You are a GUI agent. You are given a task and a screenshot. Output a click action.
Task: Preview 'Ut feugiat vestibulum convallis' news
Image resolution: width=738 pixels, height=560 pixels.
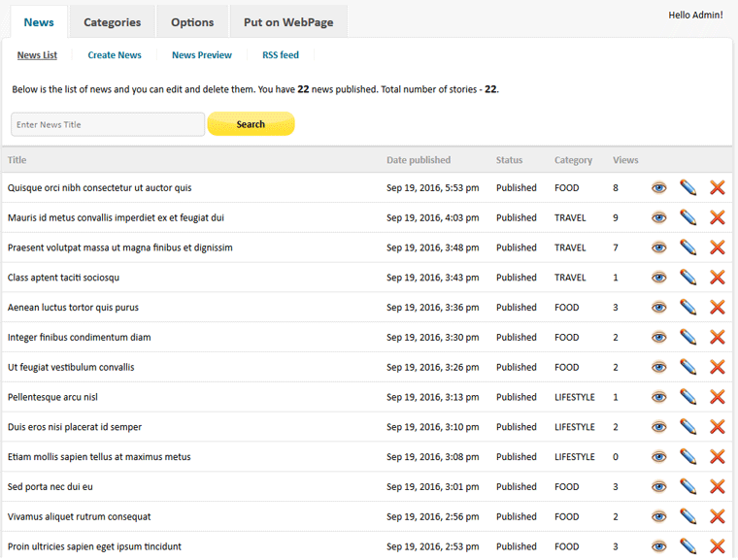coord(659,367)
